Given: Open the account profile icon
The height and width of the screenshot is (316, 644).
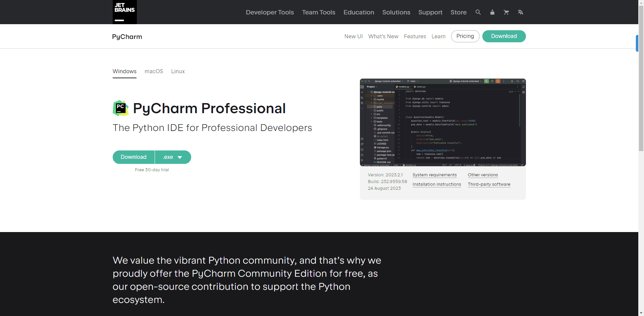Looking at the screenshot, I should (x=492, y=12).
